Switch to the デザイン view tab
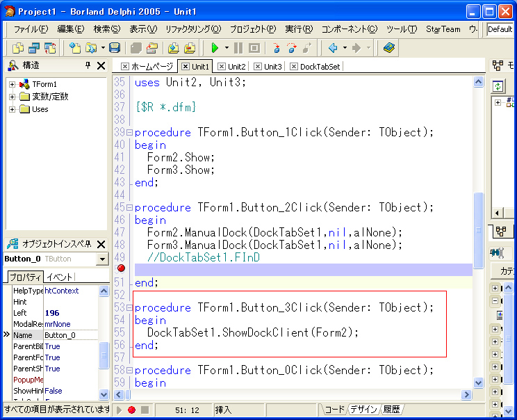 click(363, 410)
